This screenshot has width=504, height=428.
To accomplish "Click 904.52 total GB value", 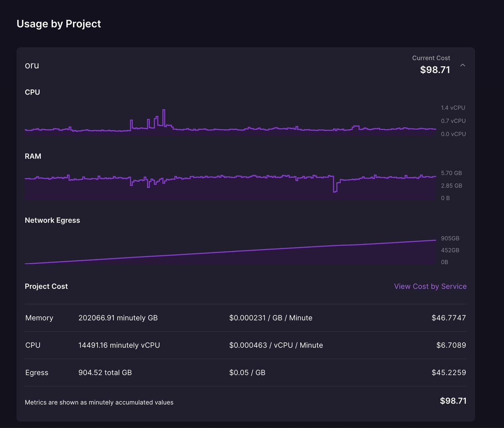I will (105, 373).
